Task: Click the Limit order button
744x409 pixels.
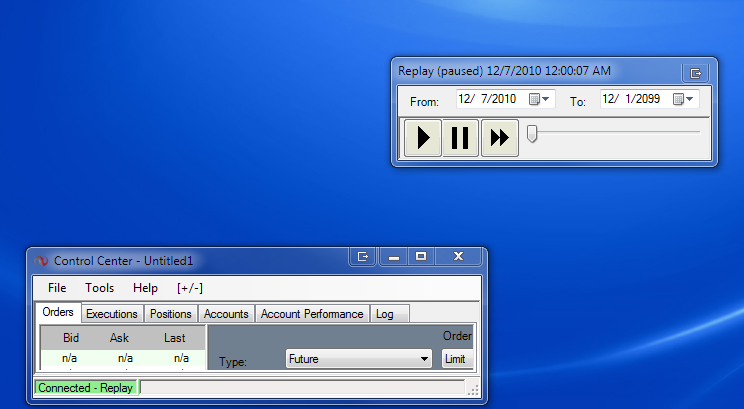Action: click(x=457, y=359)
